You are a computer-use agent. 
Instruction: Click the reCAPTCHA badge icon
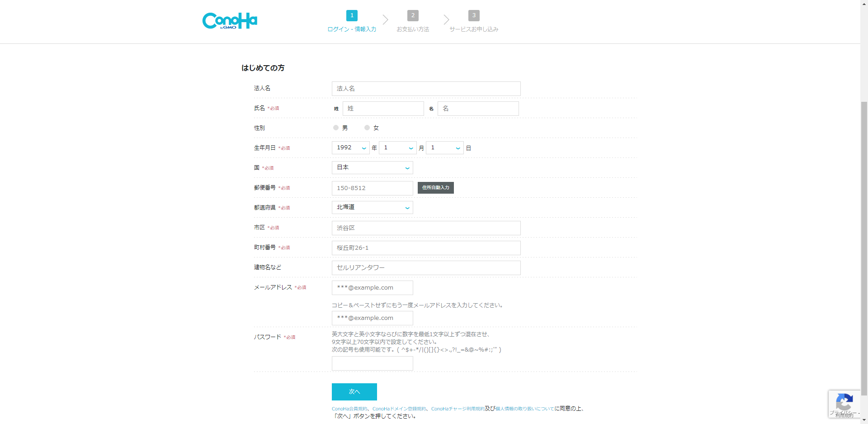pyautogui.click(x=844, y=402)
